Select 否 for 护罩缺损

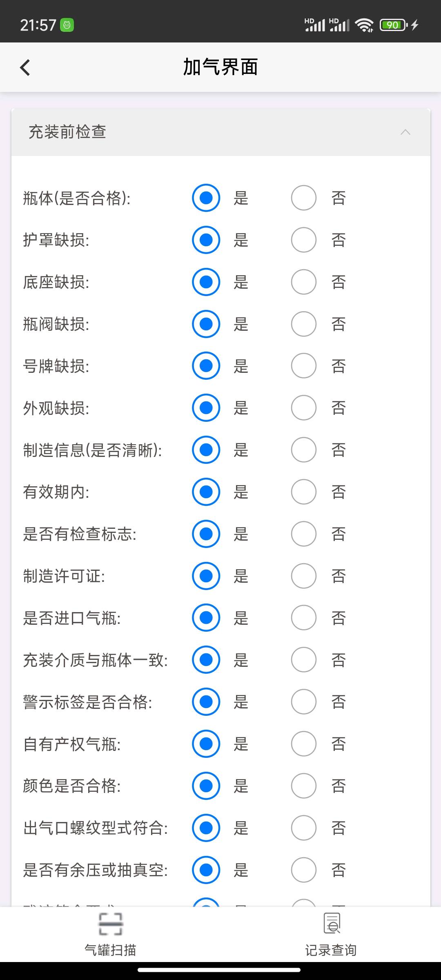(x=304, y=240)
